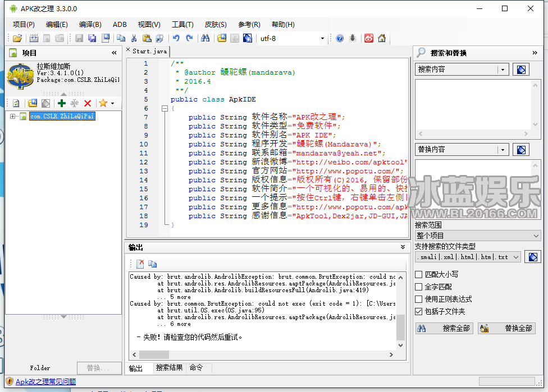Click the red X delete icon
Viewport: 548px width, 392px height.
pos(88,103)
